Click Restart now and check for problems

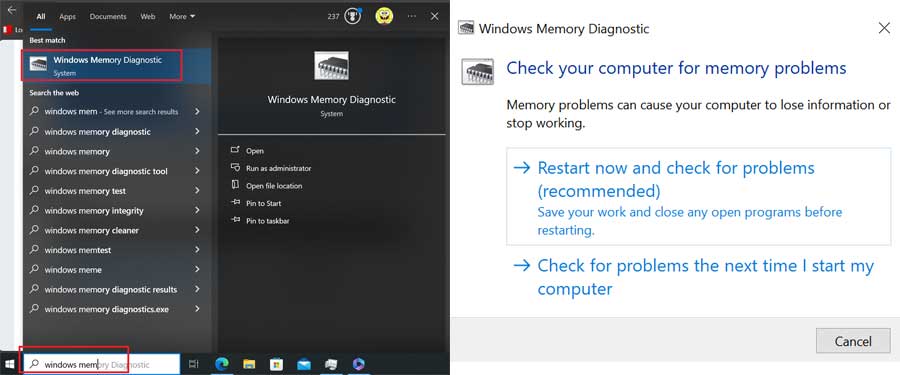pos(699,196)
